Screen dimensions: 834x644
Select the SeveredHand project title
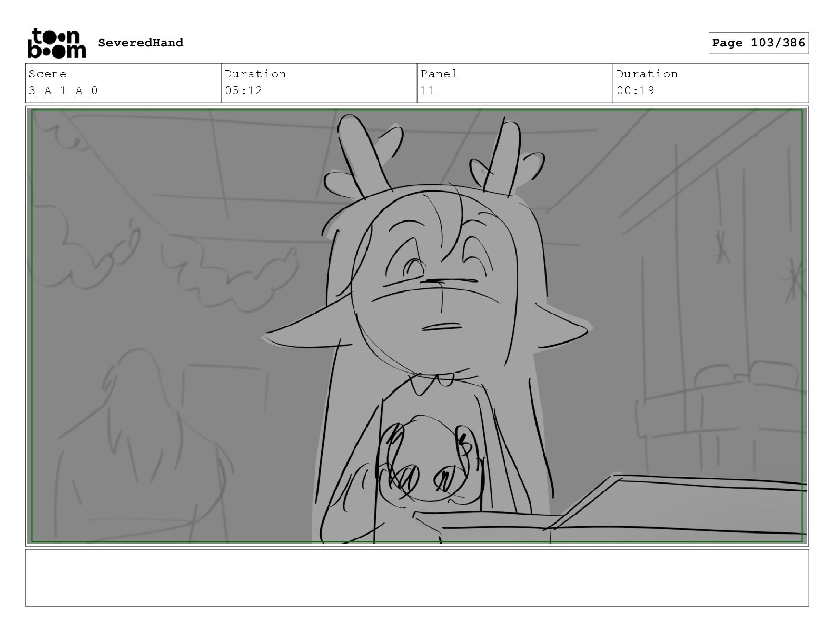[141, 43]
